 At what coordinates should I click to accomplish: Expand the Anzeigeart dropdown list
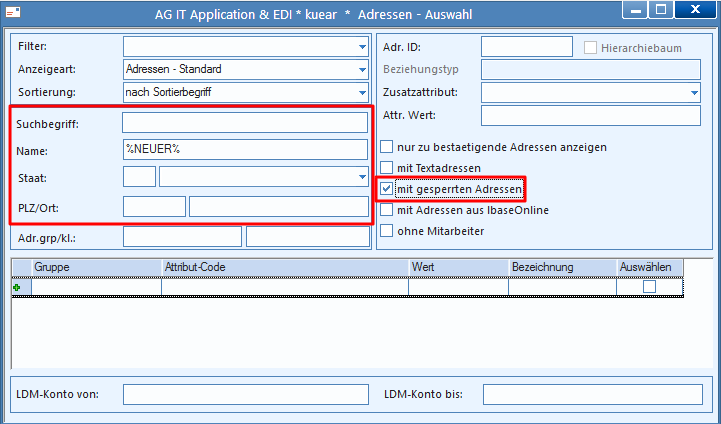pos(362,69)
